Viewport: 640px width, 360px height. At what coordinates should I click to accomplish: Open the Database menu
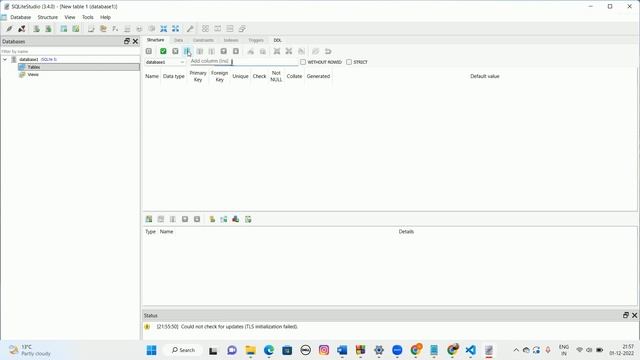tap(20, 17)
